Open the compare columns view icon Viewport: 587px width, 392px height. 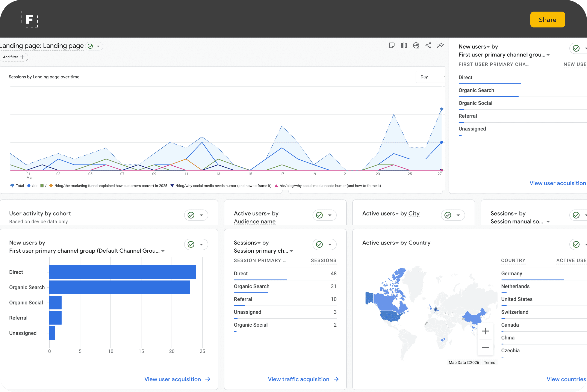[x=404, y=45]
